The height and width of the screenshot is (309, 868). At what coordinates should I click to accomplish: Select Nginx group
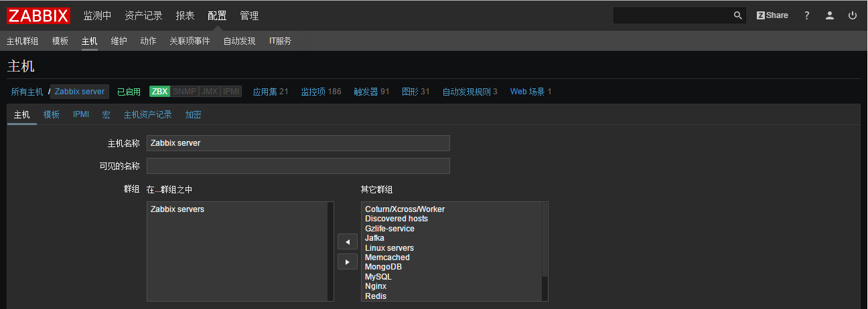376,286
